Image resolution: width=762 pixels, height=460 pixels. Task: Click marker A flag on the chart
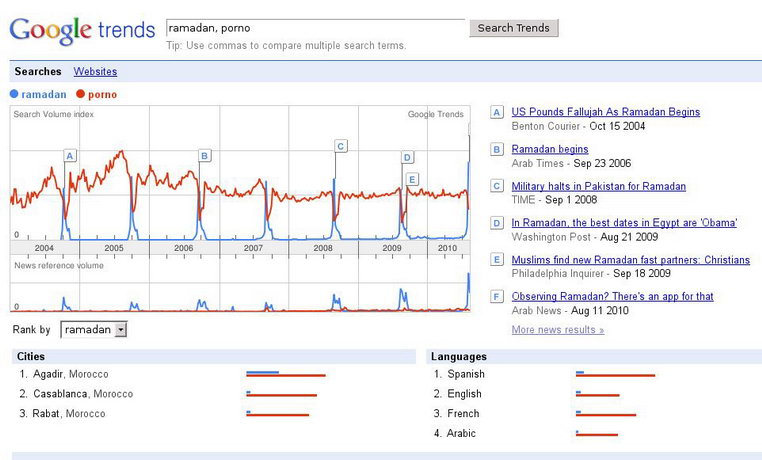click(70, 156)
